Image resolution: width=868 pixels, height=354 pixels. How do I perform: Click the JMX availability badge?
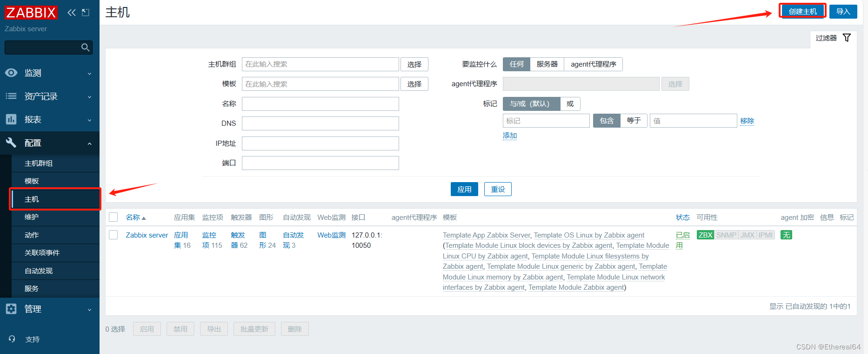tap(748, 235)
